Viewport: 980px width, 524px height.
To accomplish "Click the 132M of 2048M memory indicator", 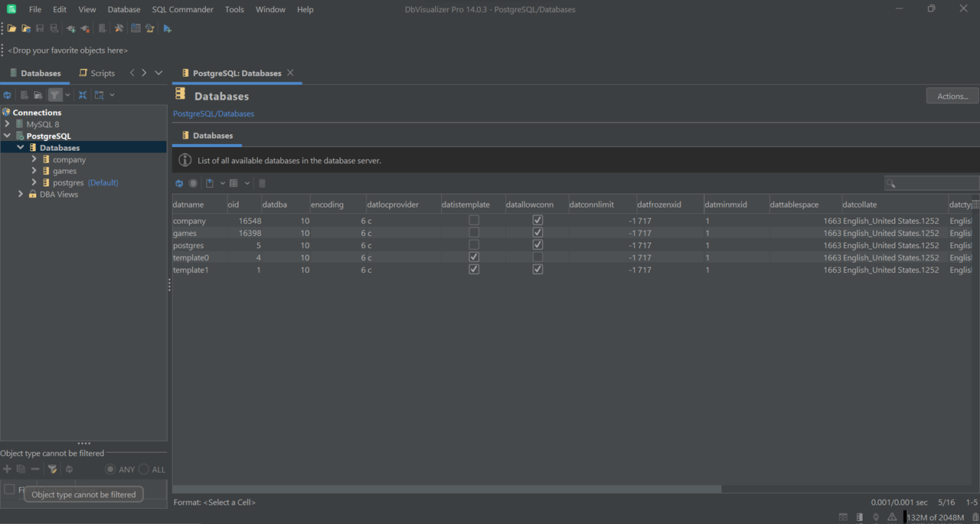I will [x=935, y=517].
